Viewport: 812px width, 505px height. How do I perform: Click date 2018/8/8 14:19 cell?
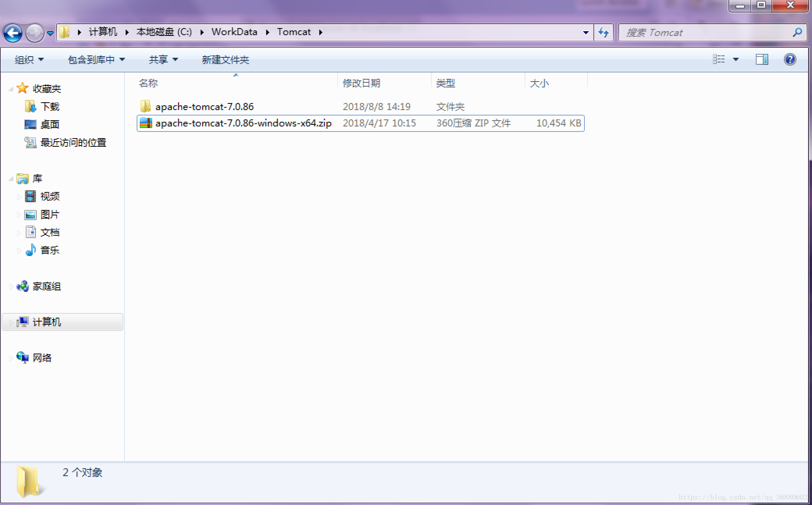click(377, 107)
